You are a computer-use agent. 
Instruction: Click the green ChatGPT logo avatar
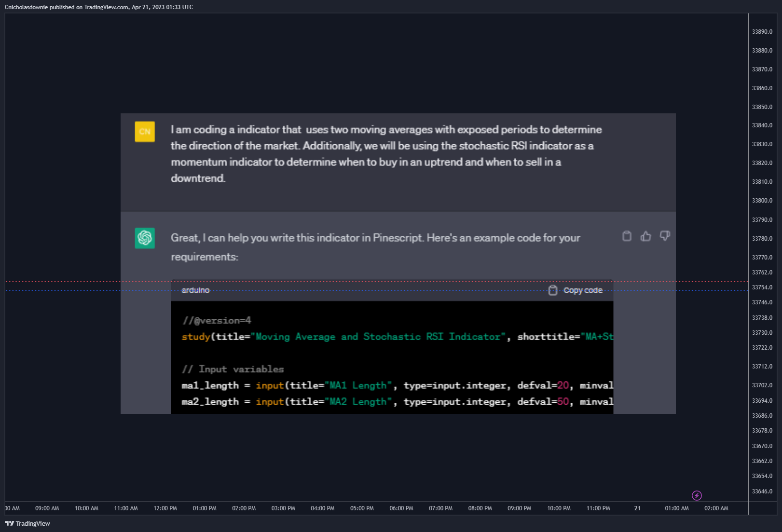[x=145, y=238]
